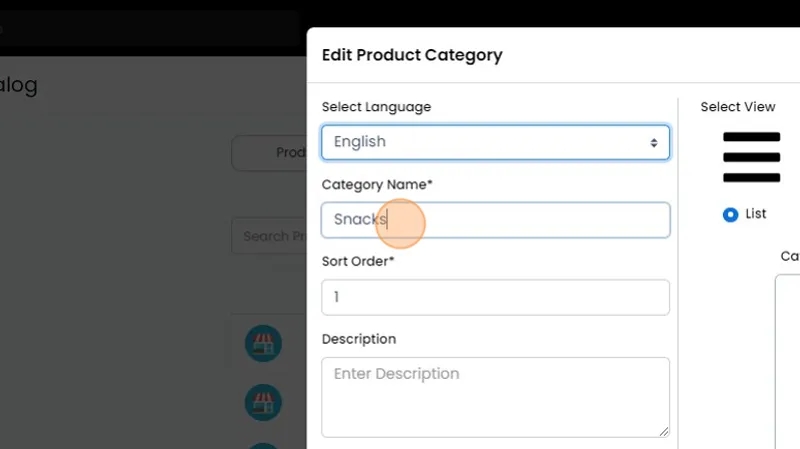Click the partially visible third store icon
The image size is (800, 449).
tap(263, 444)
